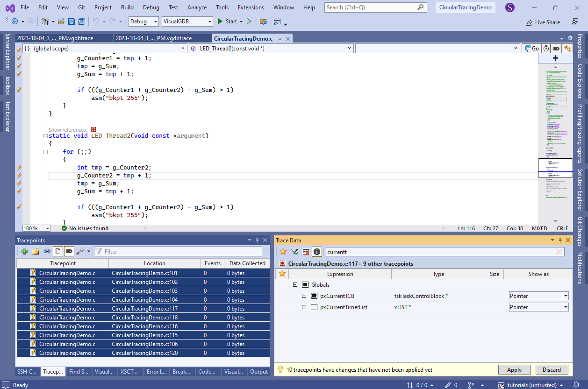Click the Tracepoints Filter input field
This screenshot has height=389, width=588.
179,251
